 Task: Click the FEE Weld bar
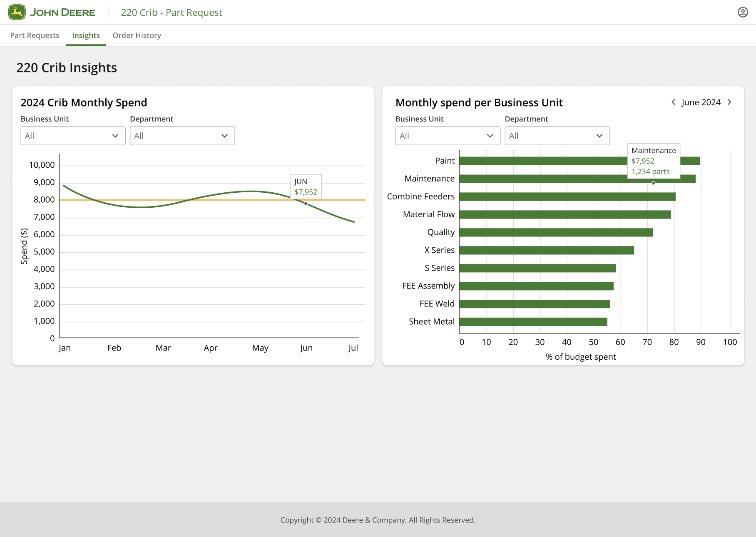pyautogui.click(x=535, y=304)
